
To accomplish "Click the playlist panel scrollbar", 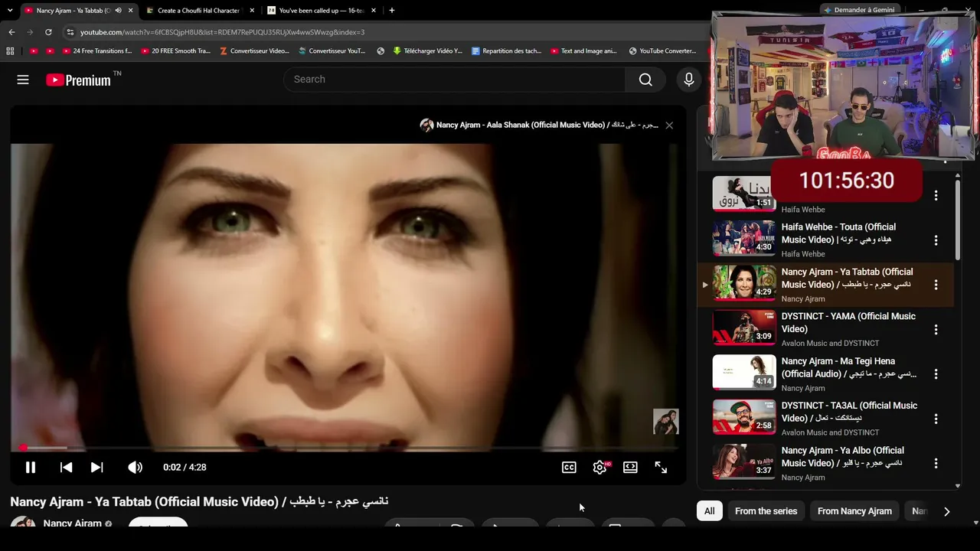I will point(958,220).
